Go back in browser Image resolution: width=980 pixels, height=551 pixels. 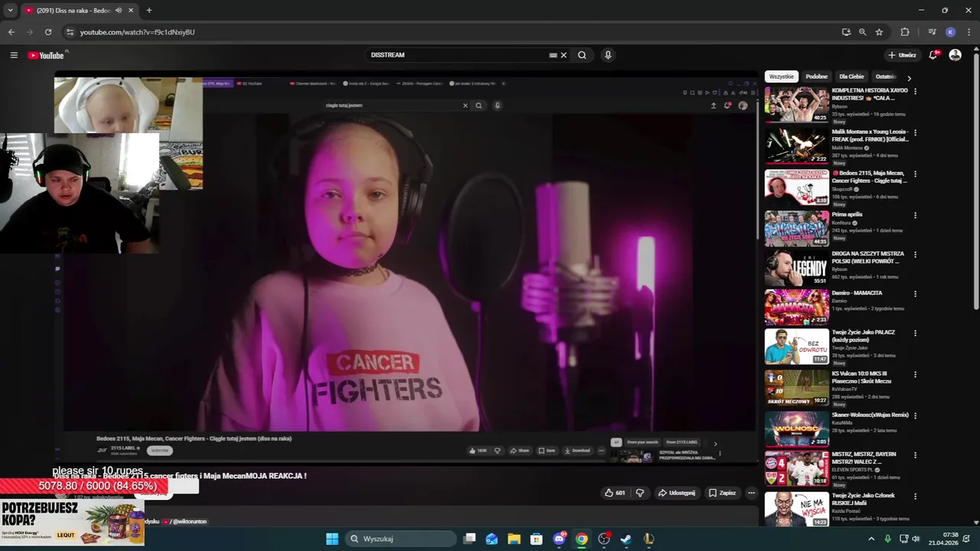coord(11,32)
